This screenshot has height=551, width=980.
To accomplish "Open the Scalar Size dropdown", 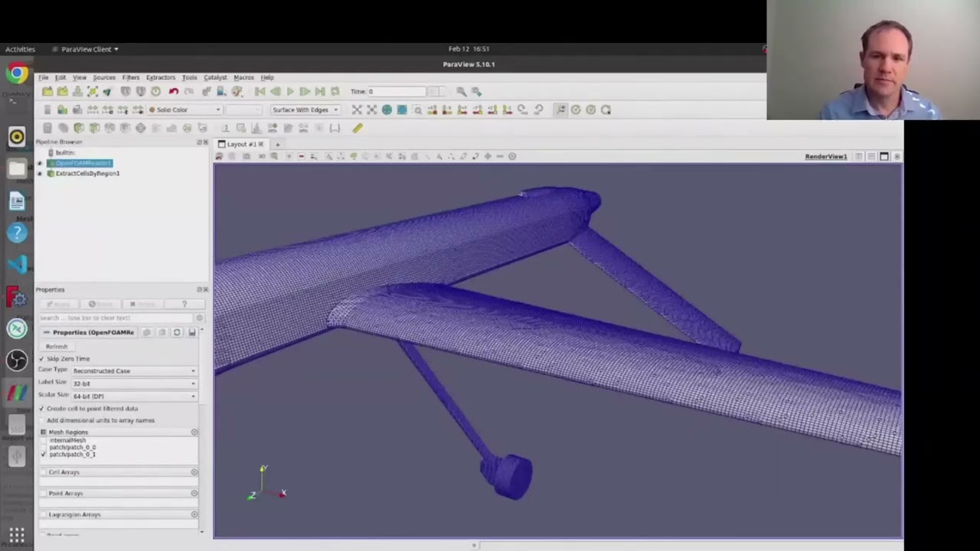I will click(133, 396).
